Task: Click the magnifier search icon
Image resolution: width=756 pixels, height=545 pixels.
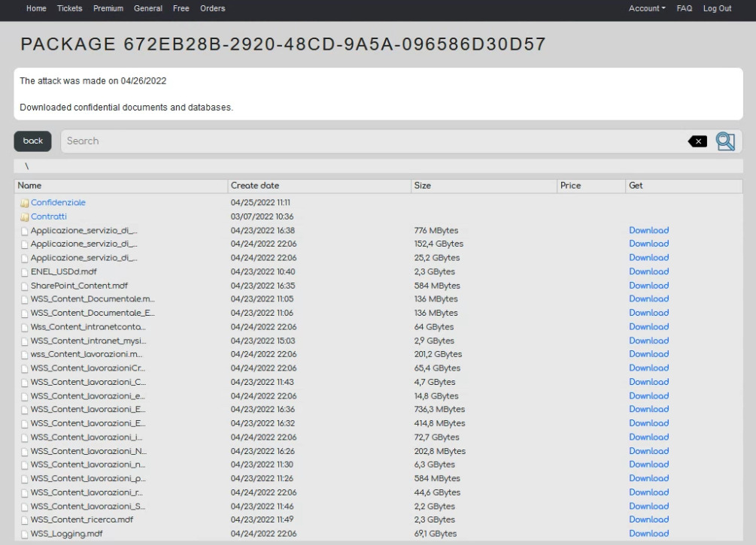Action: click(x=724, y=141)
